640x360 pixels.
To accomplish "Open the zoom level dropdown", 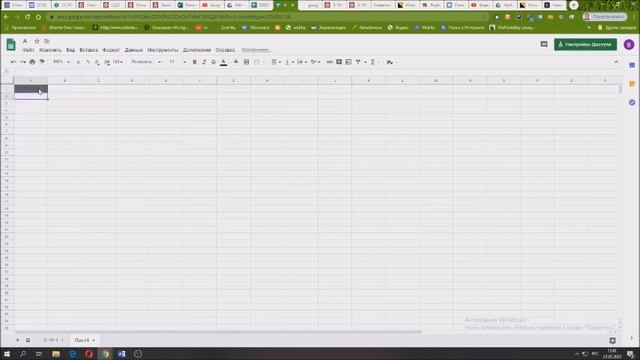I will pos(61,62).
